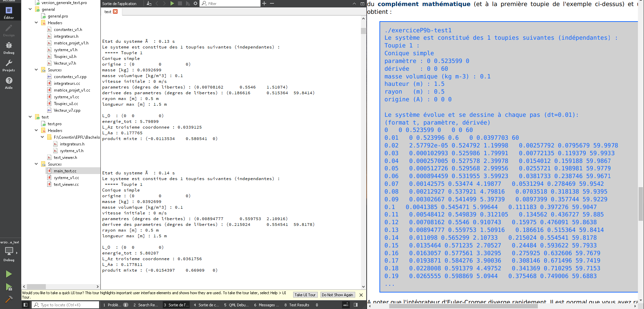The height and width of the screenshot is (309, 644).
Task: Select Toupies_v2.cc source file
Action: (66, 103)
